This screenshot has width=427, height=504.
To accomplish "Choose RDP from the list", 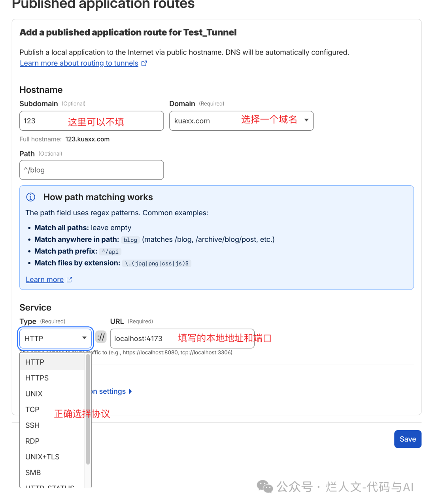I will point(32,441).
